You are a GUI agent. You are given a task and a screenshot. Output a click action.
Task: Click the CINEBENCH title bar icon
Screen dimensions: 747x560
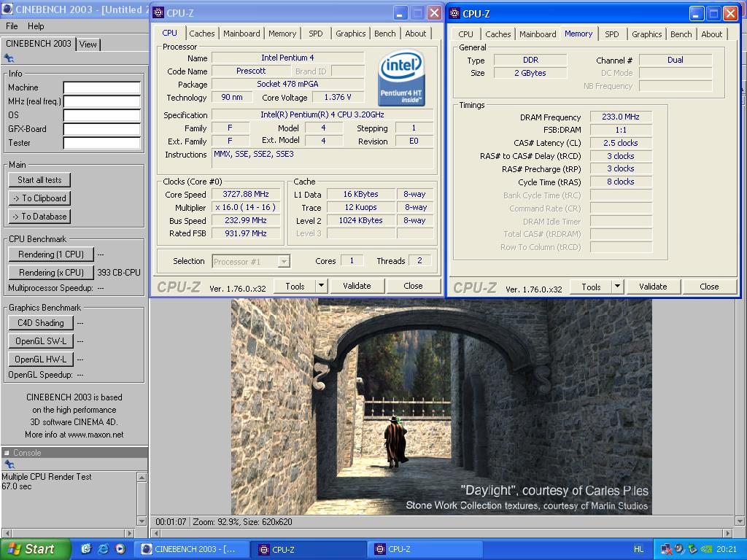pyautogui.click(x=7, y=9)
